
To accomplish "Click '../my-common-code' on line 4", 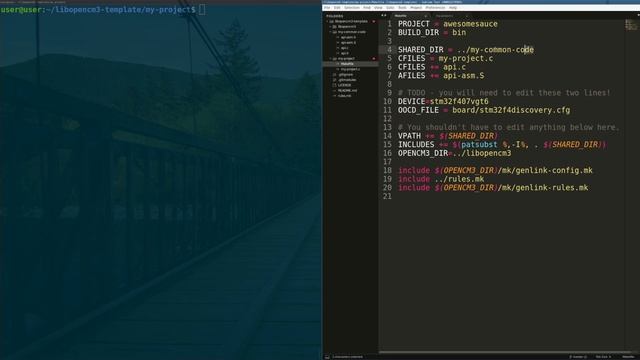I will 495,50.
